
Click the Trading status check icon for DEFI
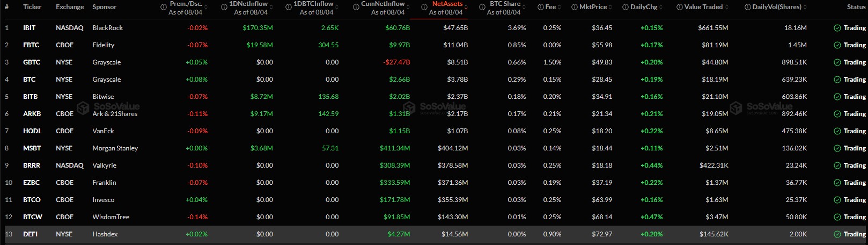837,234
